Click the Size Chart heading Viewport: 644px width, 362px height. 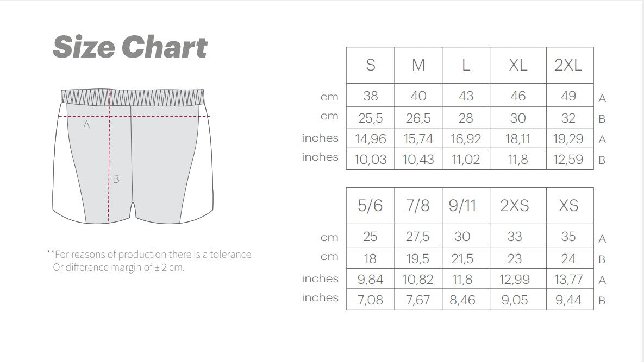[130, 47]
